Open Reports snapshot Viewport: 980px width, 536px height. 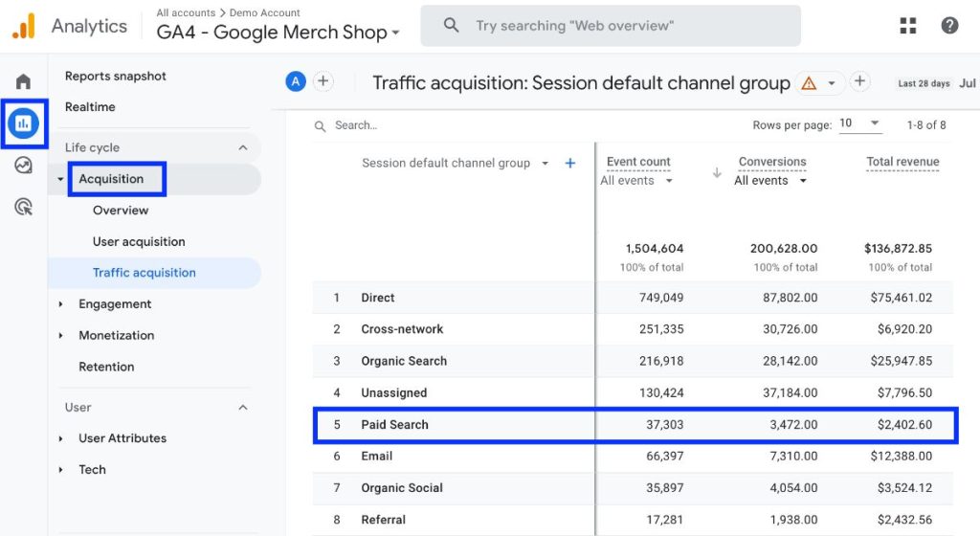(115, 77)
